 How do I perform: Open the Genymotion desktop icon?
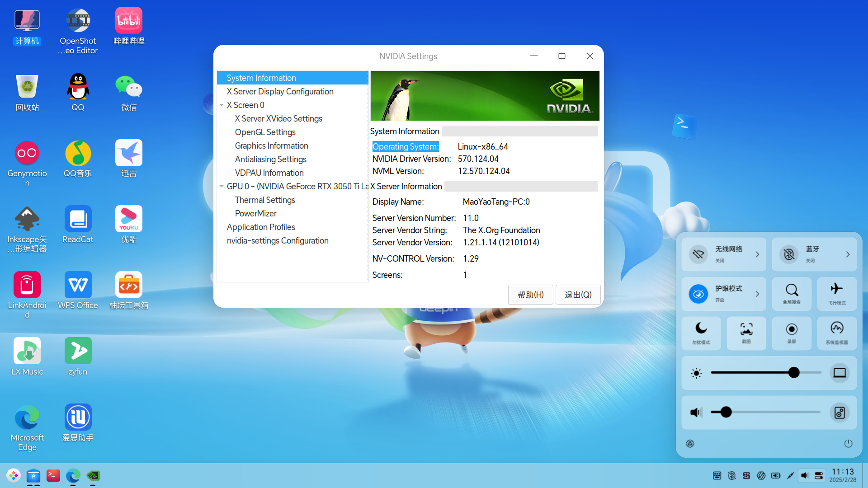27,163
